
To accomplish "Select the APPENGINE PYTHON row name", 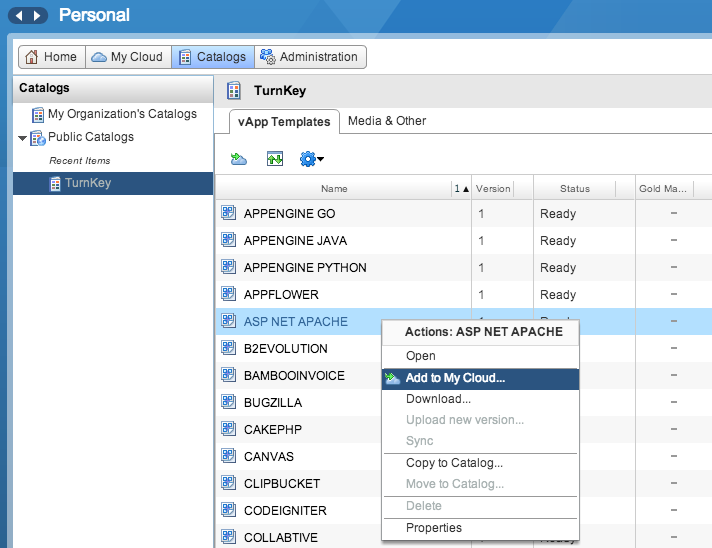I will [305, 267].
